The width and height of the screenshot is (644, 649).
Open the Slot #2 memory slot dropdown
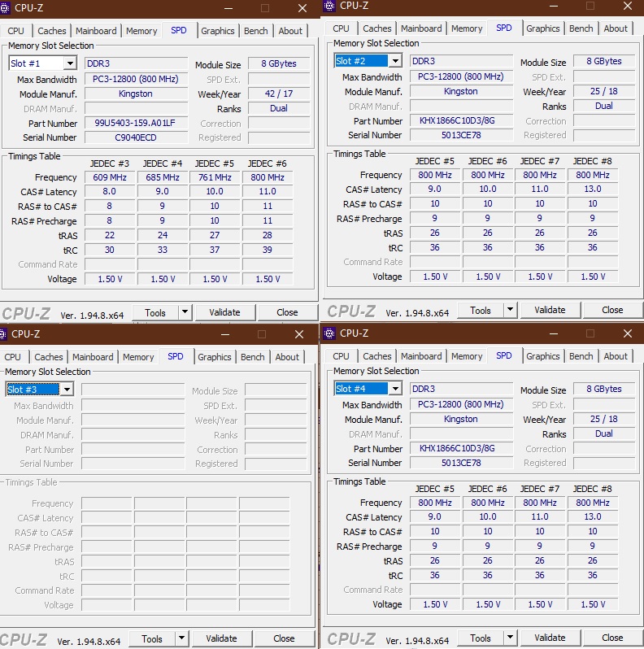coord(395,61)
